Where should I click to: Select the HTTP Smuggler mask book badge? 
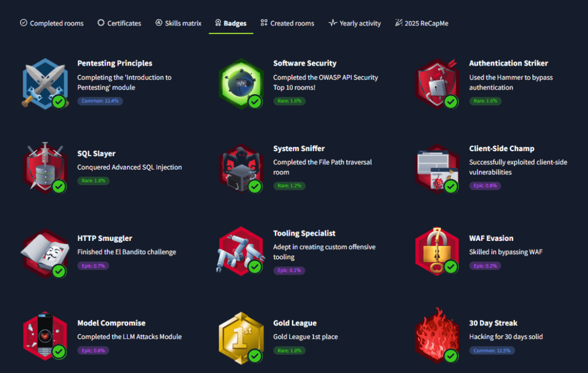(x=45, y=253)
